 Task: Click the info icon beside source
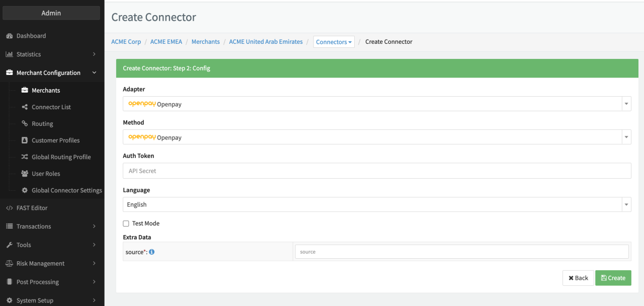[152, 252]
